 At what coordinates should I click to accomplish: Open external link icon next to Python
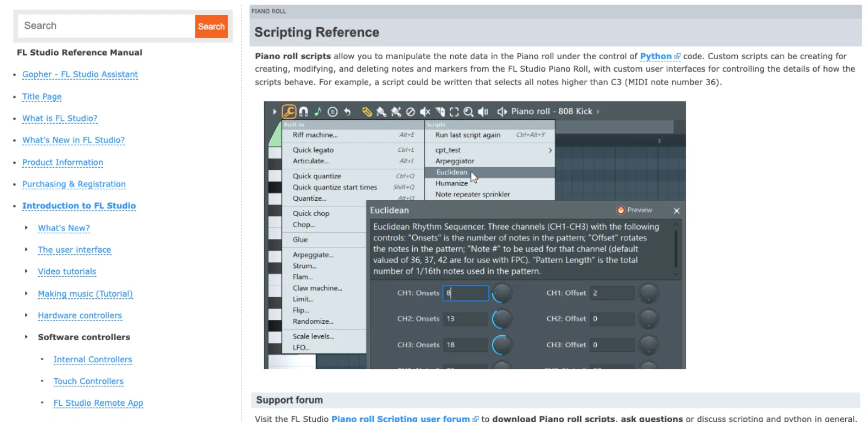coord(677,56)
